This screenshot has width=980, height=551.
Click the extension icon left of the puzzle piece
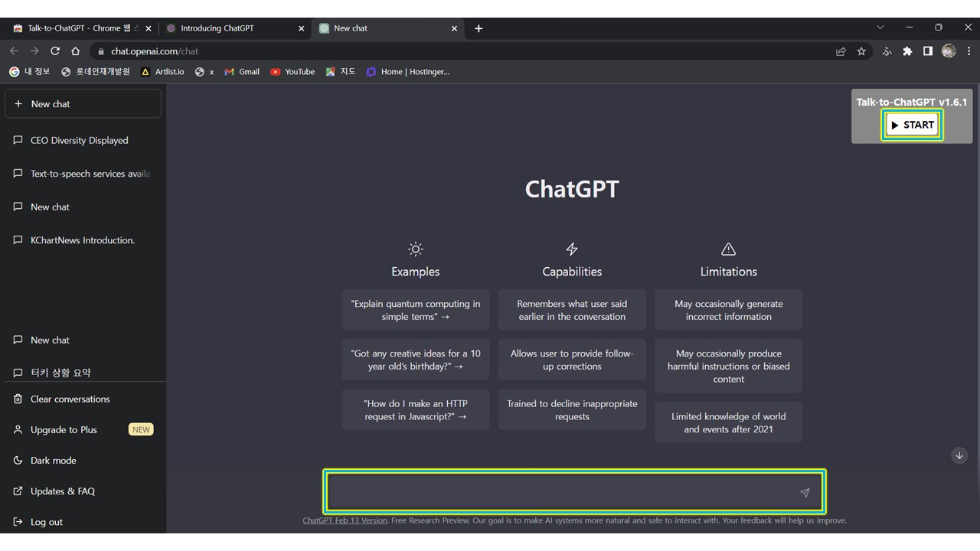click(887, 51)
